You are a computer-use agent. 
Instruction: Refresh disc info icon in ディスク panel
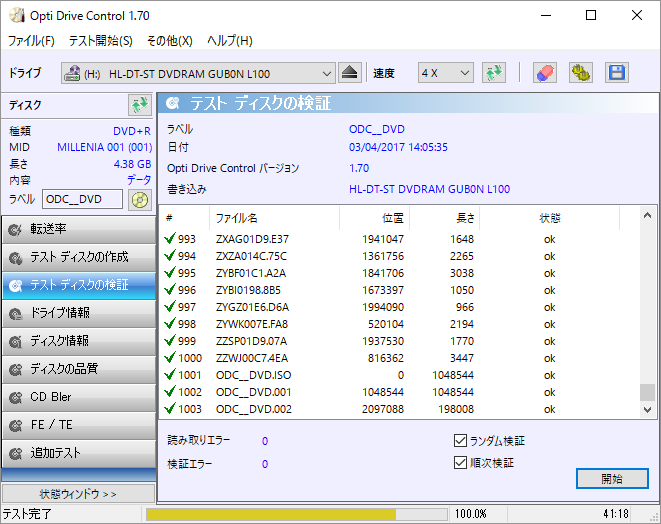(x=140, y=105)
